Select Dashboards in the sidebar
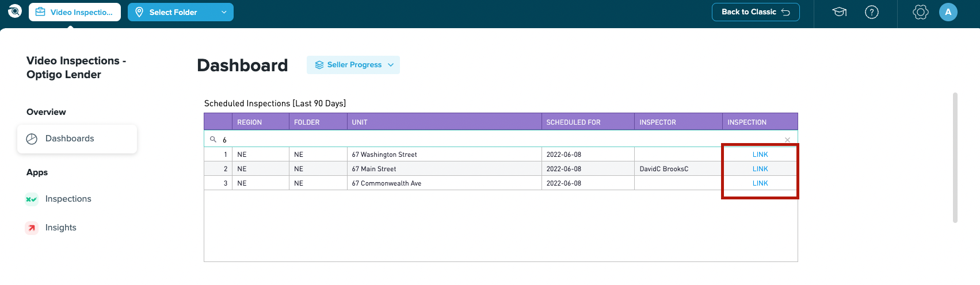980x285 pixels. (77, 139)
